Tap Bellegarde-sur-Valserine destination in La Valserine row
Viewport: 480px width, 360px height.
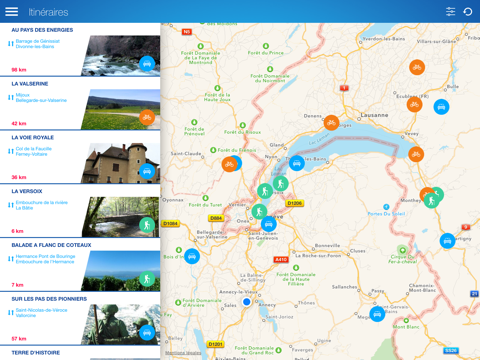[x=41, y=100]
